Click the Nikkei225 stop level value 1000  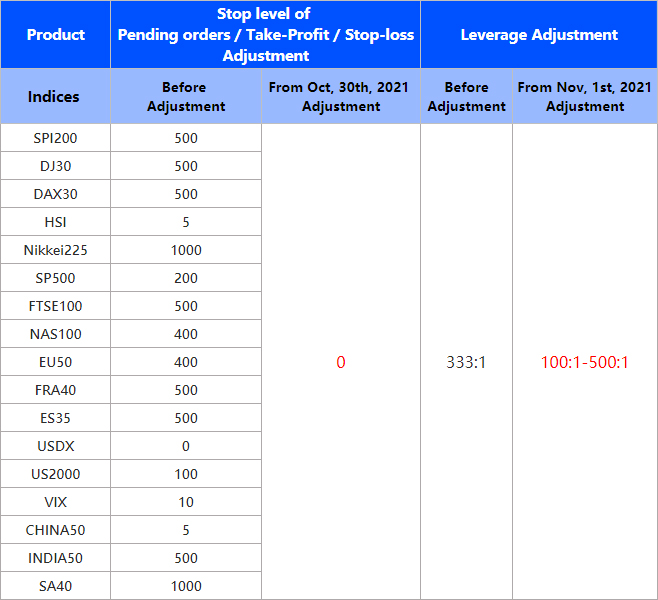[x=186, y=250]
